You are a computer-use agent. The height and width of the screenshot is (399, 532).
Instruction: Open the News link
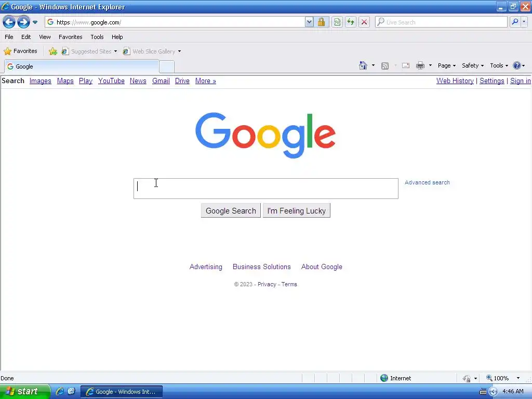tap(138, 81)
